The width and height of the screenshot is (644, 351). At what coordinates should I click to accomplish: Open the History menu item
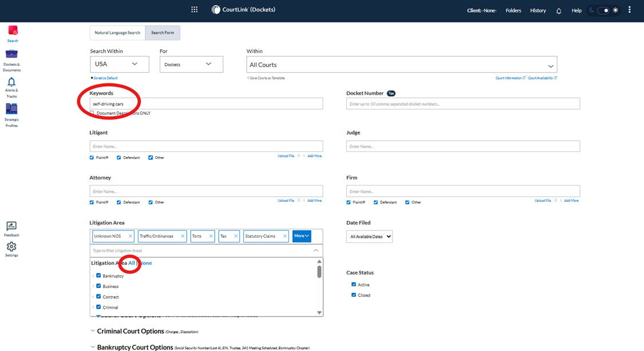pyautogui.click(x=538, y=10)
